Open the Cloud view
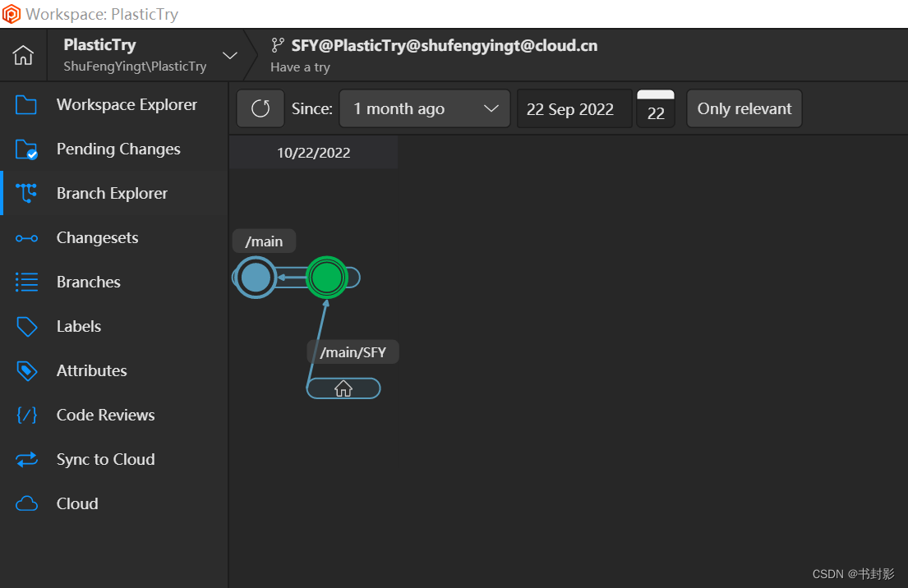908x588 pixels. click(115, 503)
